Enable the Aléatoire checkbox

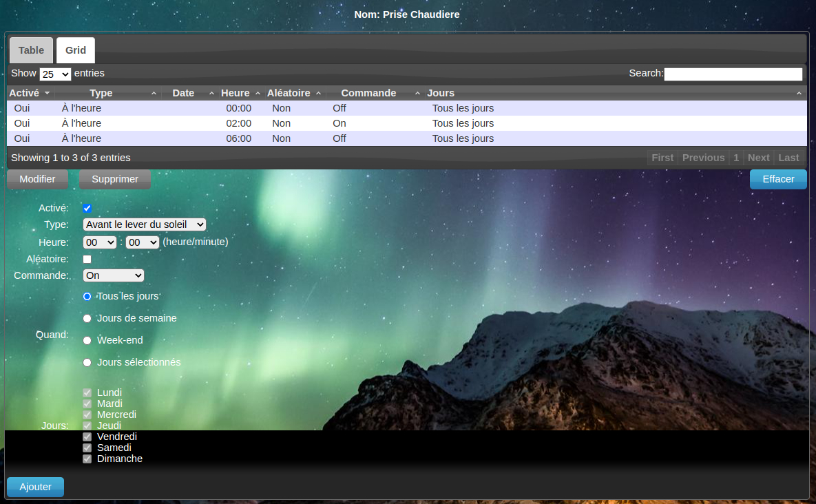click(x=87, y=260)
